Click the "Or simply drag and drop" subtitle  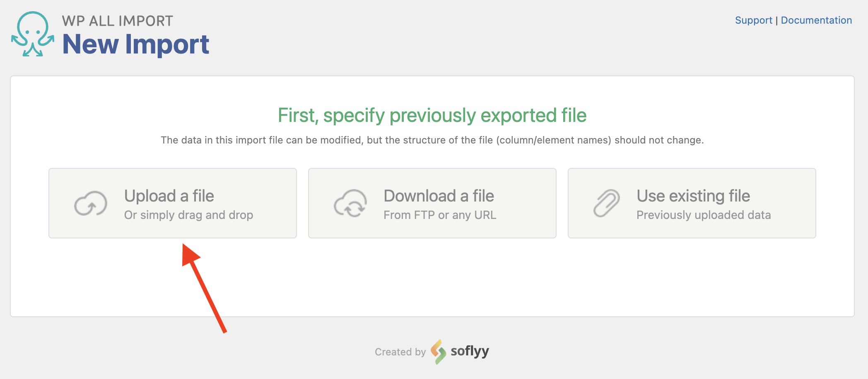(188, 215)
